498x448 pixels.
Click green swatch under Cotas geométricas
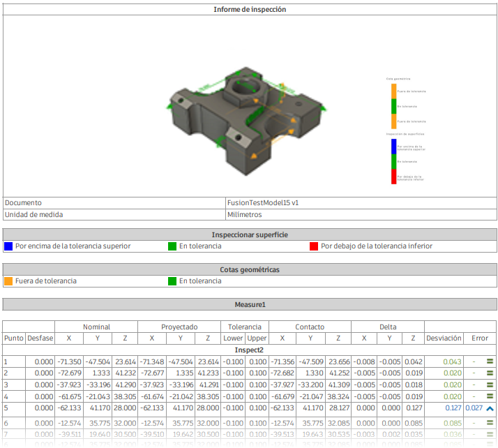(x=172, y=281)
